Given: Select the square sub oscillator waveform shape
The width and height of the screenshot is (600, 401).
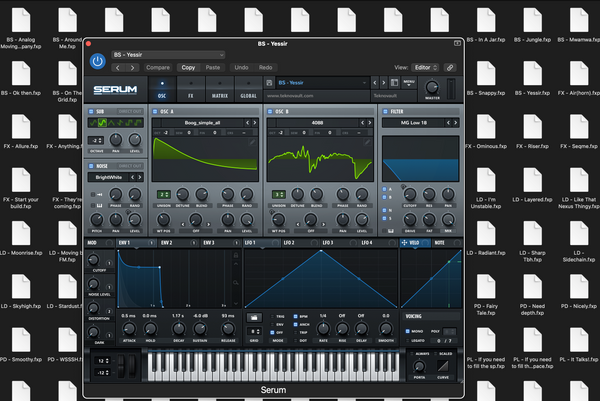Looking at the screenshot, I should click(129, 123).
